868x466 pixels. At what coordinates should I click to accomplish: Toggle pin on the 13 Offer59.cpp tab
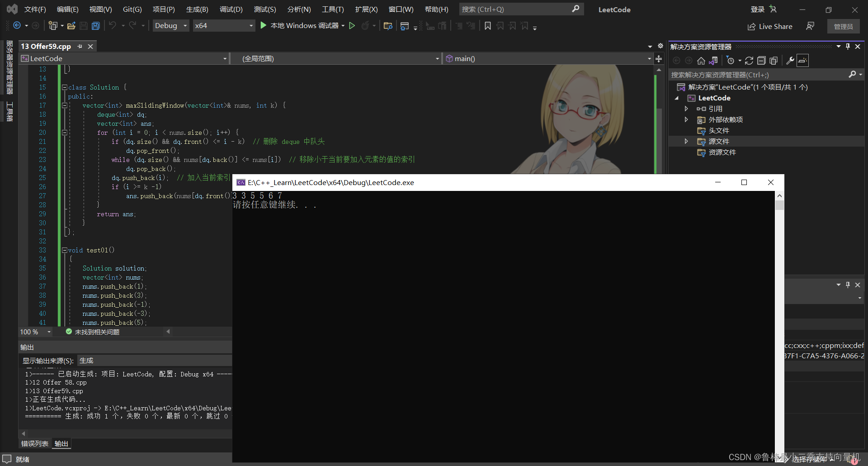click(x=80, y=46)
